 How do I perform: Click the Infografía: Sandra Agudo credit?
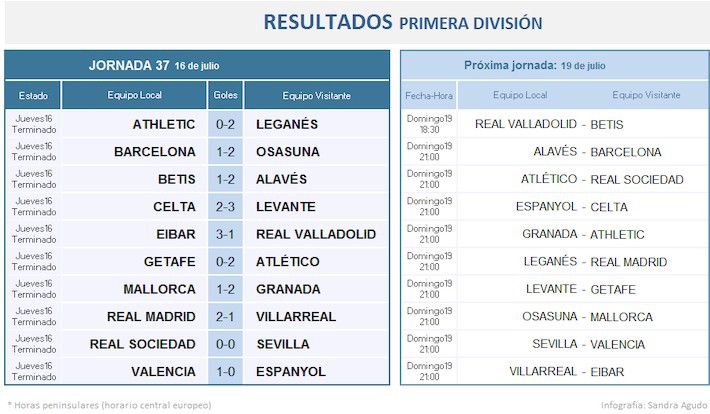[653, 405]
